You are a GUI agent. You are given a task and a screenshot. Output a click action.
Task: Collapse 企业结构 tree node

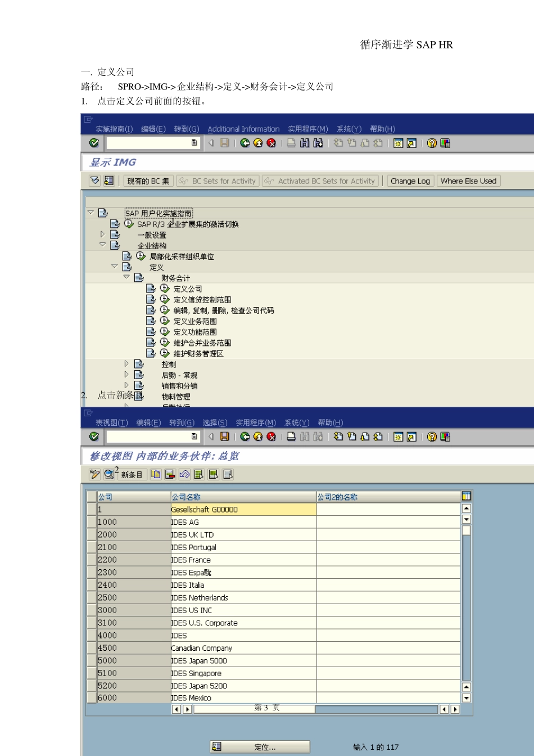102,245
